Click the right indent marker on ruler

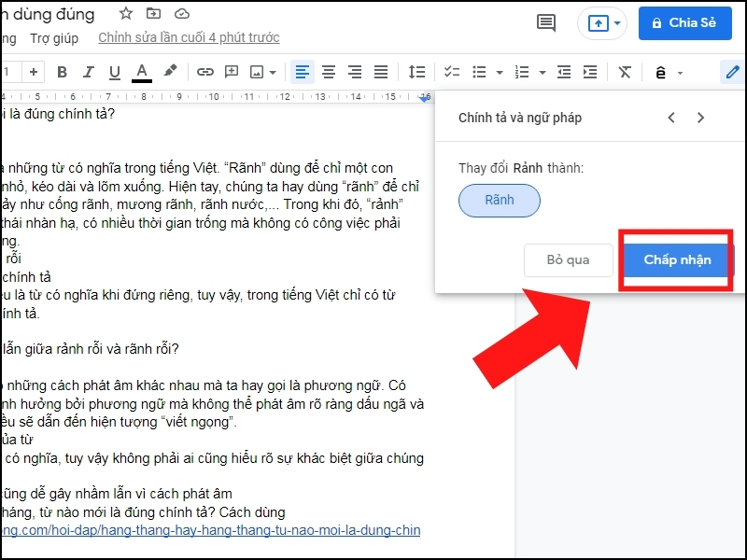[x=425, y=98]
